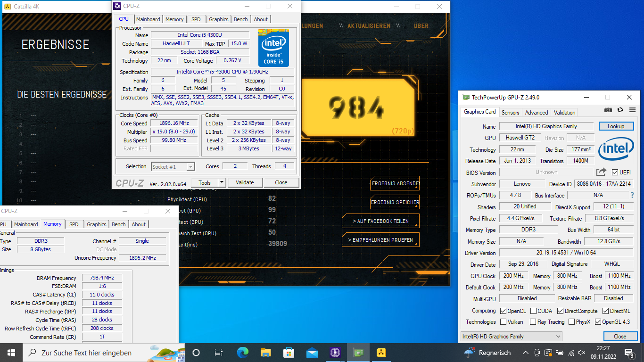Open About tab in the memory CPU-Z window
The image size is (644, 362).
point(139,224)
